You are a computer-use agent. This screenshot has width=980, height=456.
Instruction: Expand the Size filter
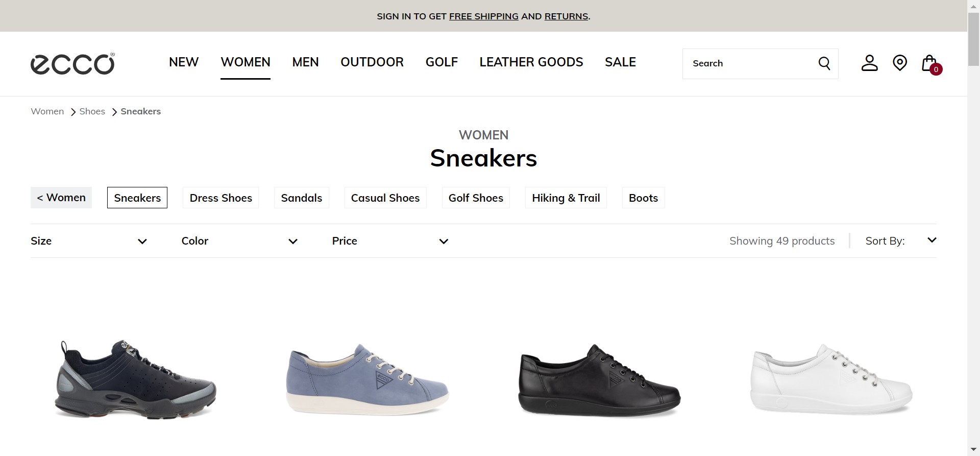pos(89,241)
